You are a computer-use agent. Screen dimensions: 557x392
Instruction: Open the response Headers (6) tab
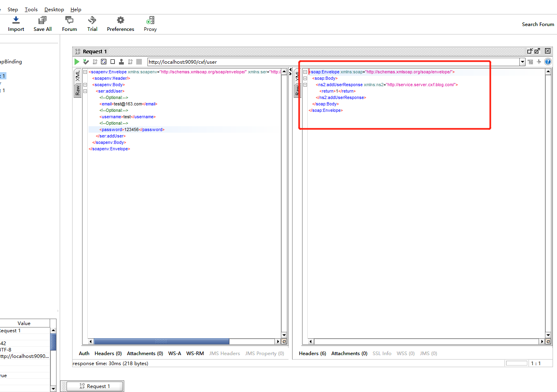point(312,354)
